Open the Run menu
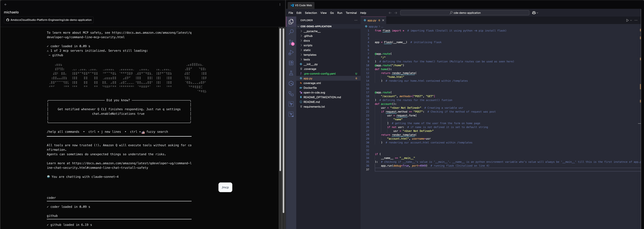Screen dimensions: 644x229 click(340, 13)
